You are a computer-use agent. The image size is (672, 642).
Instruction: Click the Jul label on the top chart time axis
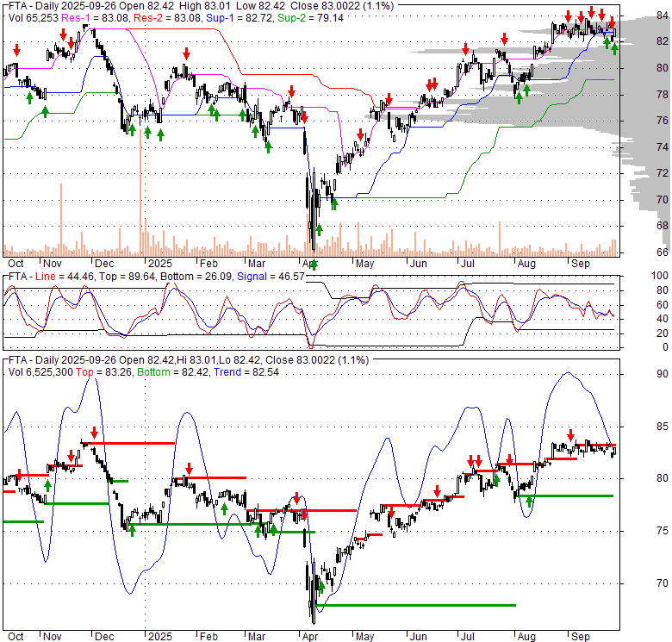(468, 264)
